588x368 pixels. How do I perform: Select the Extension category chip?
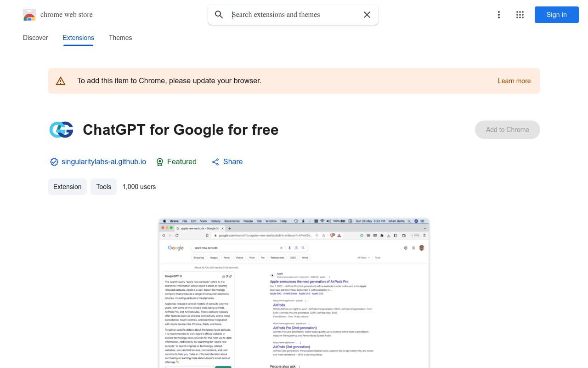point(67,187)
